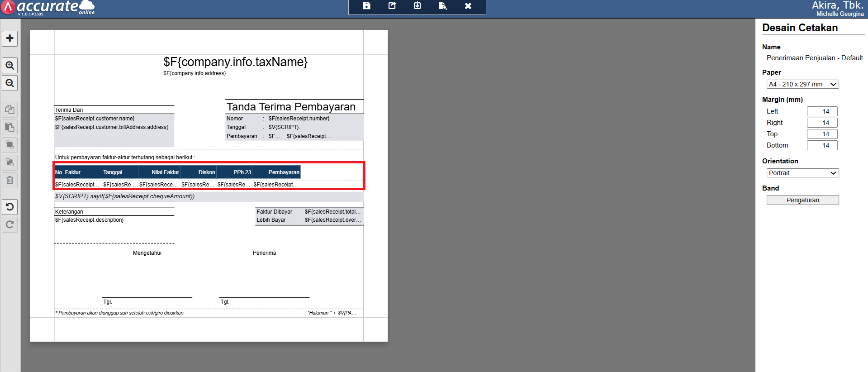
Task: Zoom in on the design canvas
Action: tap(9, 66)
